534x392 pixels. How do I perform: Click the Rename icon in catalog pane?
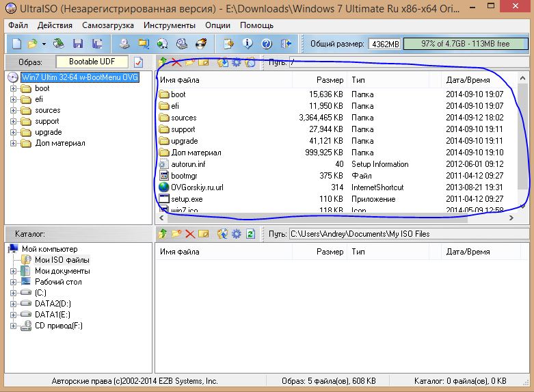pos(203,234)
